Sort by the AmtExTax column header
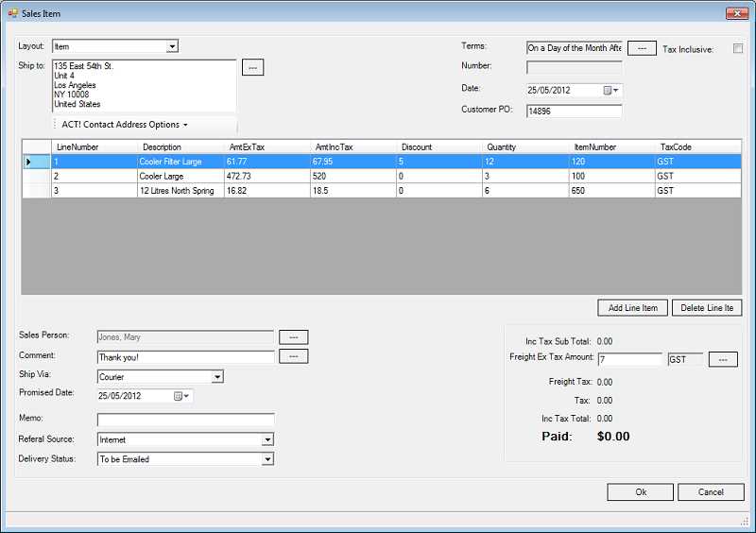The image size is (756, 533). (x=267, y=147)
